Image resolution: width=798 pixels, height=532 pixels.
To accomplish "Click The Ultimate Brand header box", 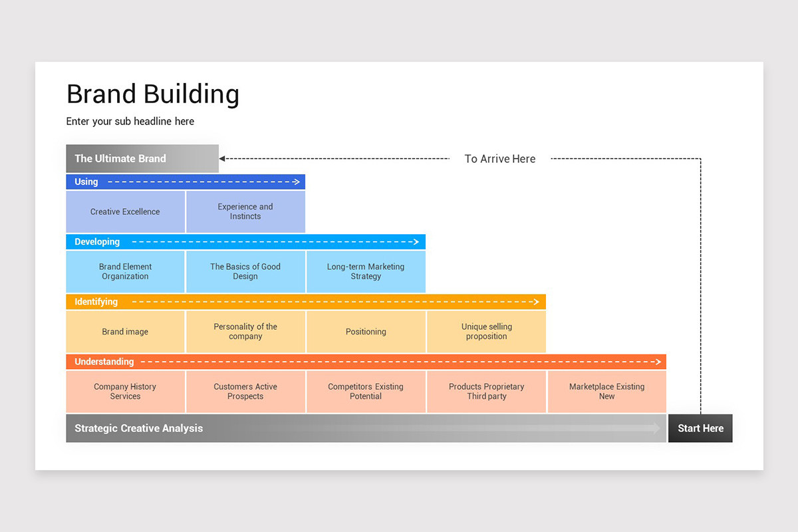I will tap(142, 158).
